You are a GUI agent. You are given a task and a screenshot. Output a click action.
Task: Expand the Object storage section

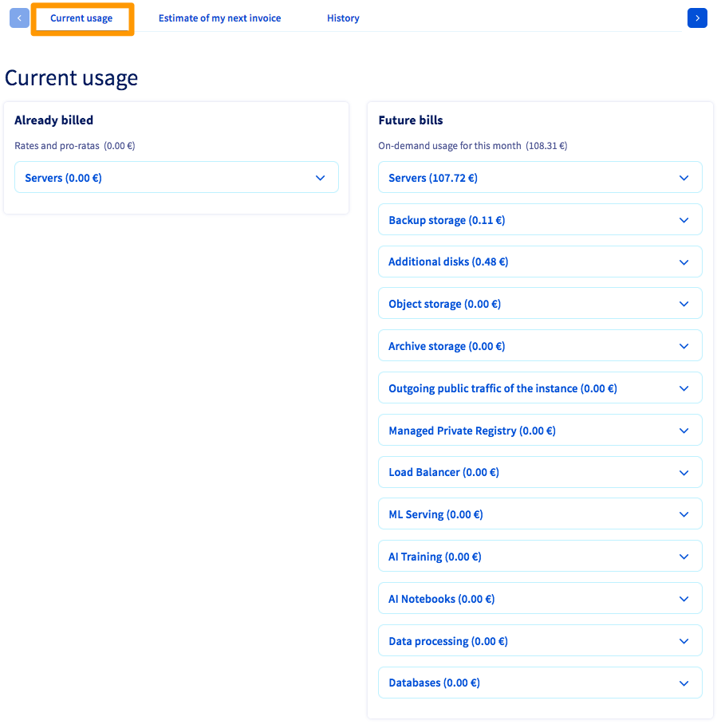pos(540,304)
